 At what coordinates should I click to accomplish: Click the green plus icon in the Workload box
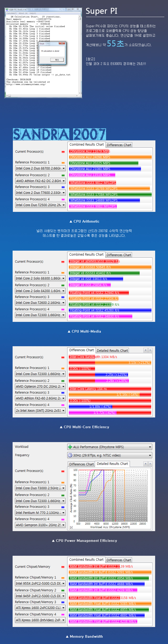tap(70, 447)
